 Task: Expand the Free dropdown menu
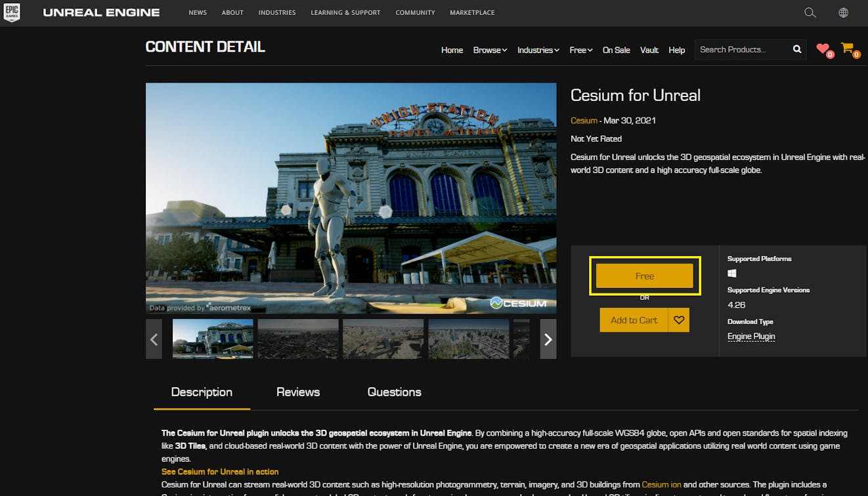[x=580, y=50]
